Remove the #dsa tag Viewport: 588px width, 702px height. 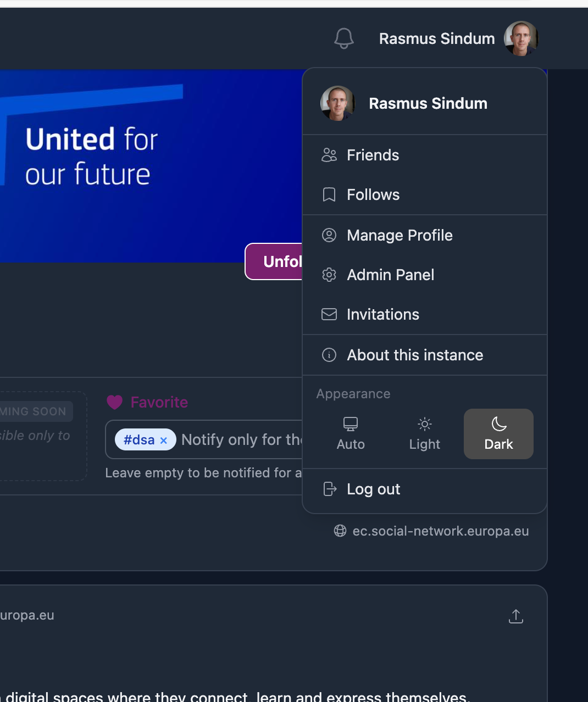(x=163, y=441)
